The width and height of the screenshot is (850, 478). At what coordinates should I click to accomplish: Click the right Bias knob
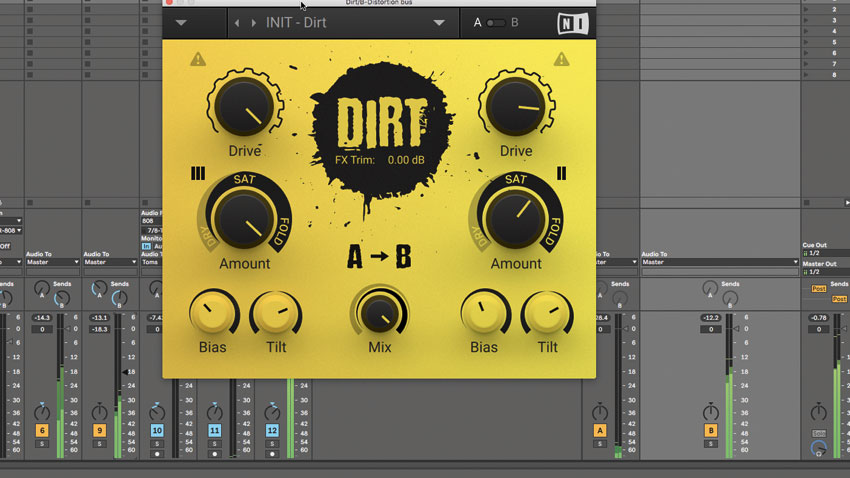point(484,312)
